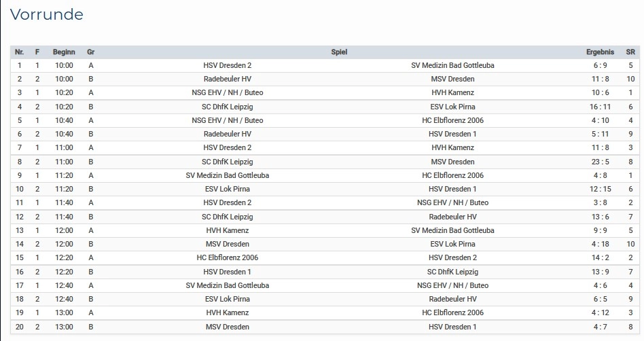
Task: Click result 4 : 10
Action: point(600,120)
